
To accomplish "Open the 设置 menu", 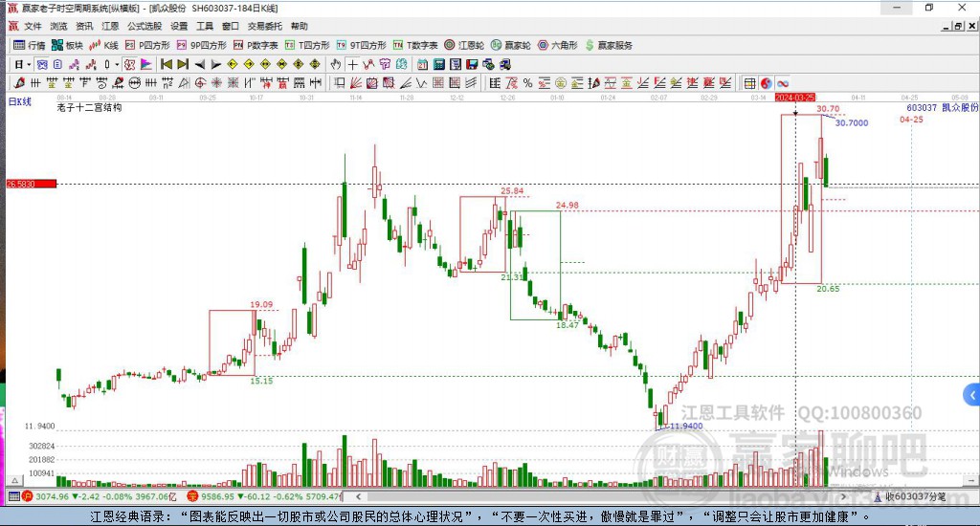I will [x=179, y=26].
